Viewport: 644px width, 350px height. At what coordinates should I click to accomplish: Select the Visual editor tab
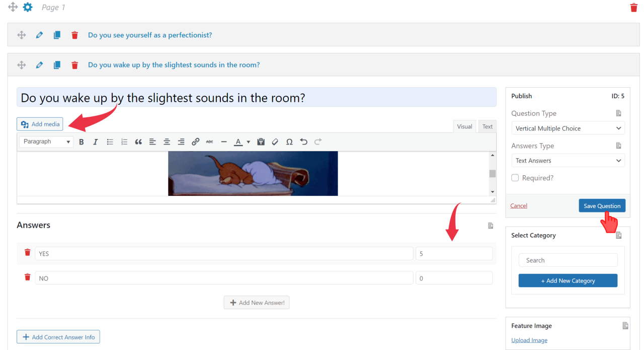tap(464, 126)
